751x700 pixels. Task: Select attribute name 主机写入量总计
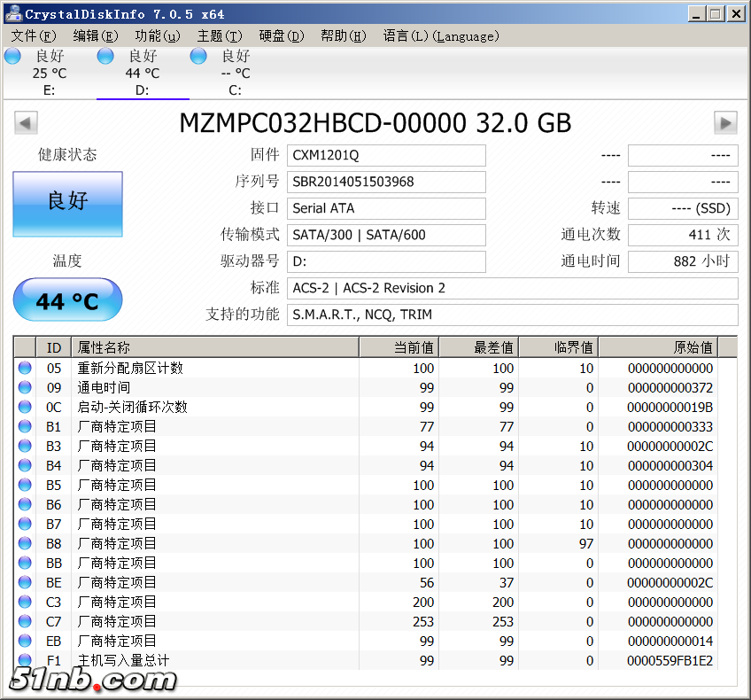tap(124, 660)
